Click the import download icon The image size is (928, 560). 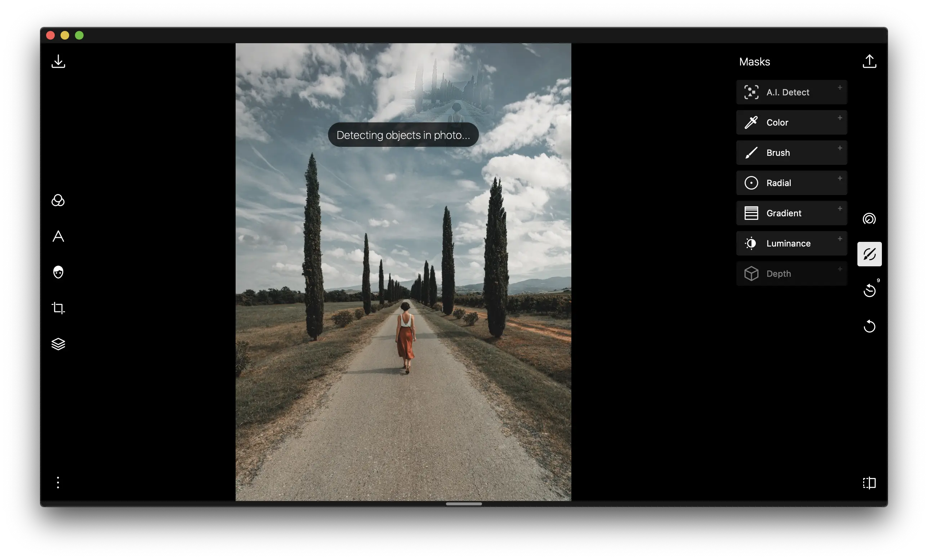(x=58, y=61)
